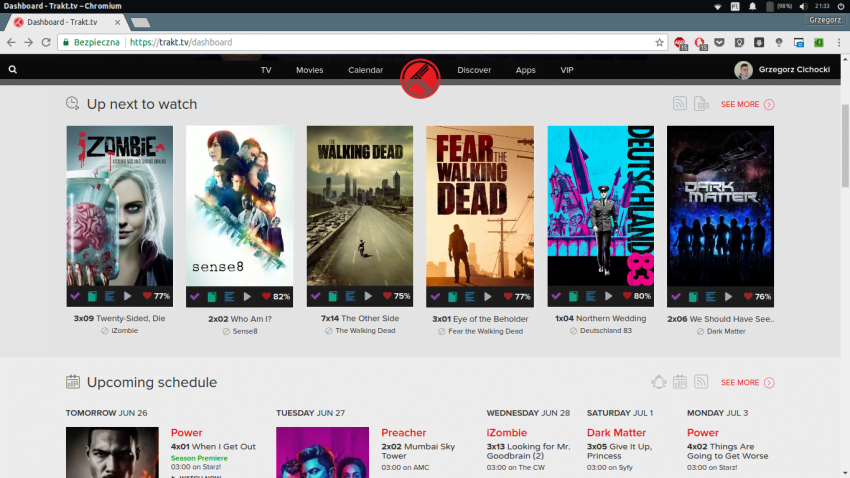
Task: Open the Power show link for Jun 26
Action: (186, 432)
